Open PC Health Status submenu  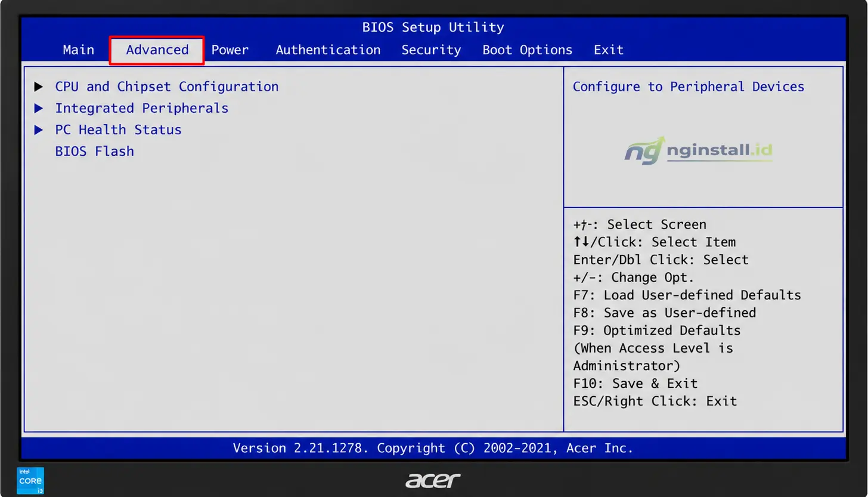click(118, 129)
